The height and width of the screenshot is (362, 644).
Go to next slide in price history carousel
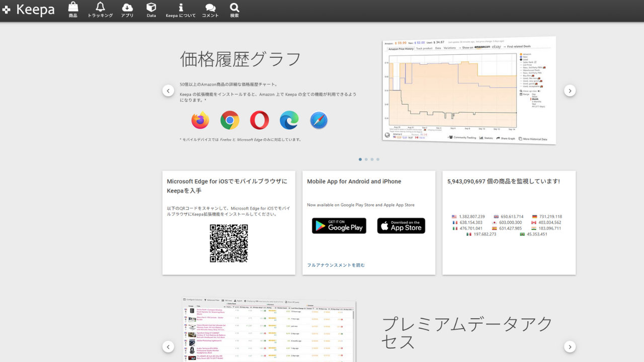(x=570, y=91)
